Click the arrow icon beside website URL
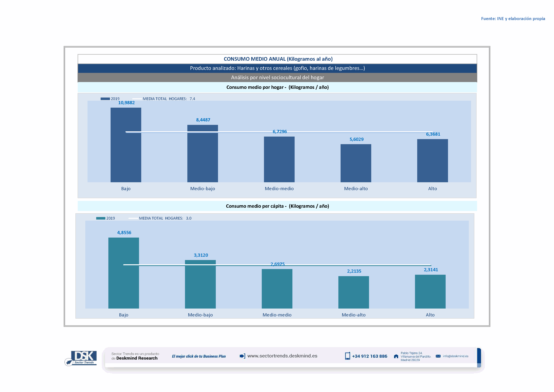554x392 pixels. coord(242,356)
